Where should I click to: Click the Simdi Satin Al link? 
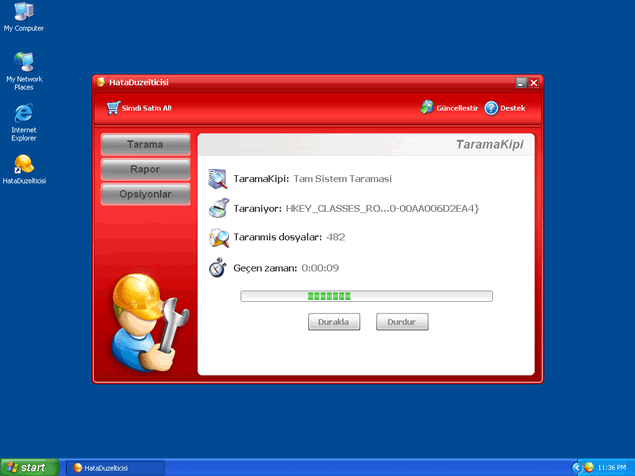pos(147,108)
